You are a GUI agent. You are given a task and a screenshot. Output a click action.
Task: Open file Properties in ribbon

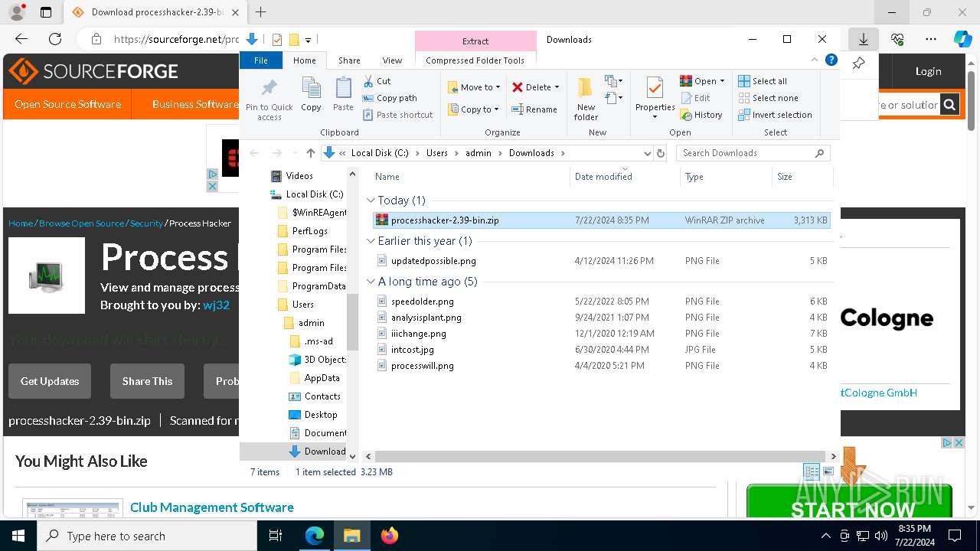[655, 99]
